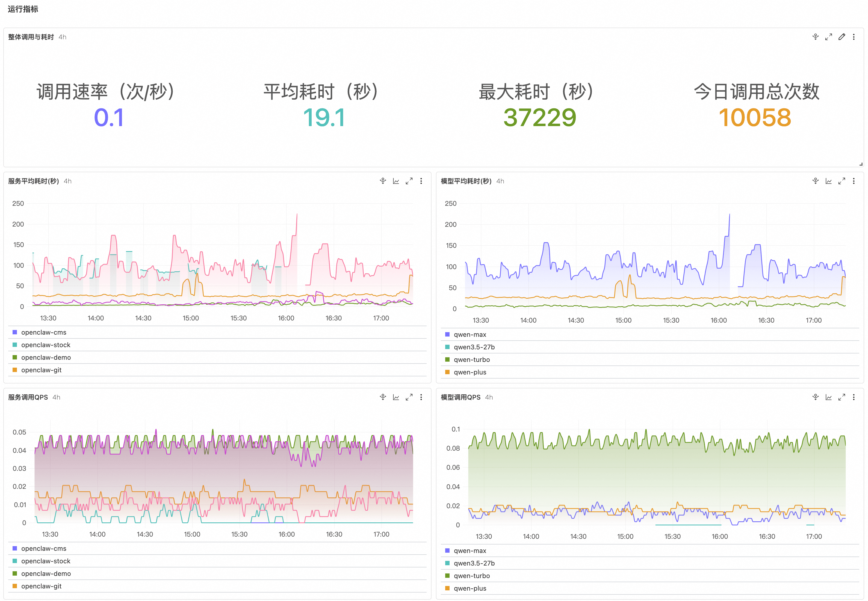This screenshot has height=601, width=868.
Task: Open chart type icon in 模型调用QPS panel
Action: click(828, 397)
